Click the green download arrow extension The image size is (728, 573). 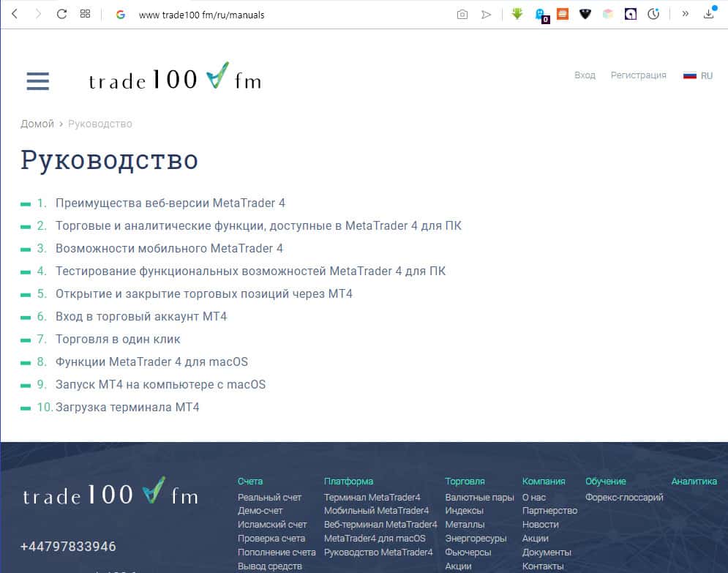click(517, 14)
